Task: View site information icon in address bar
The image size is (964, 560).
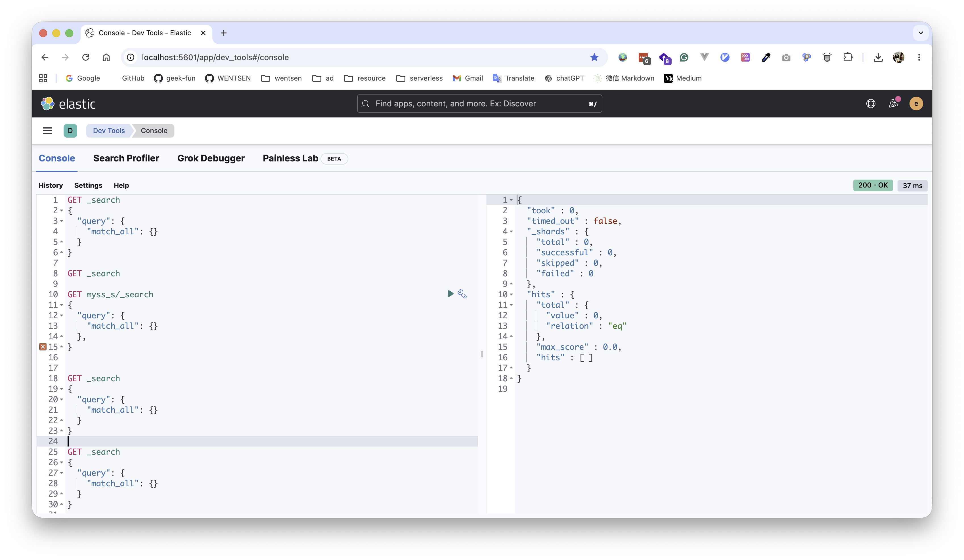Action: (131, 57)
